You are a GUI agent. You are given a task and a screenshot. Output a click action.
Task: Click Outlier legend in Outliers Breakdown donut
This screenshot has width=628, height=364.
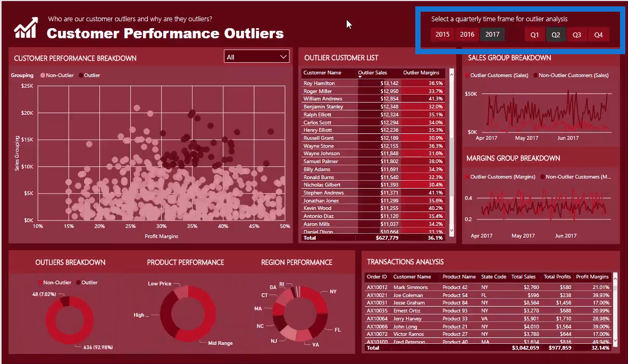(87, 282)
